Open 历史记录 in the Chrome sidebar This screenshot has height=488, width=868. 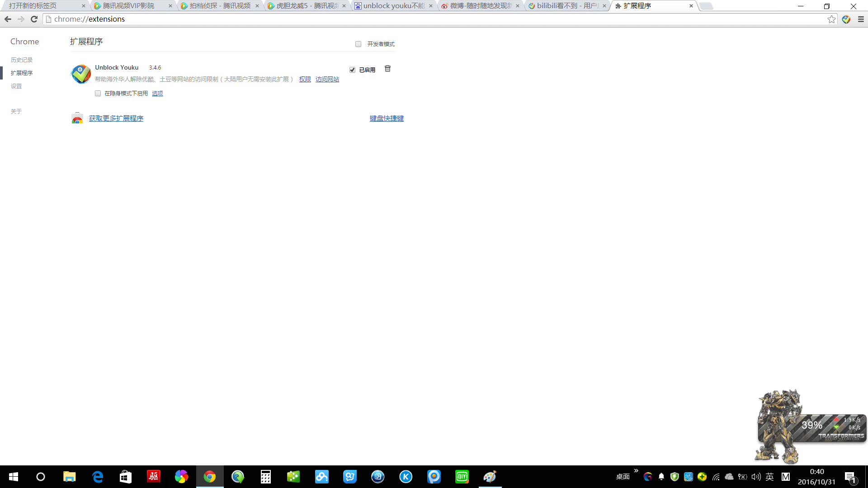tap(21, 60)
